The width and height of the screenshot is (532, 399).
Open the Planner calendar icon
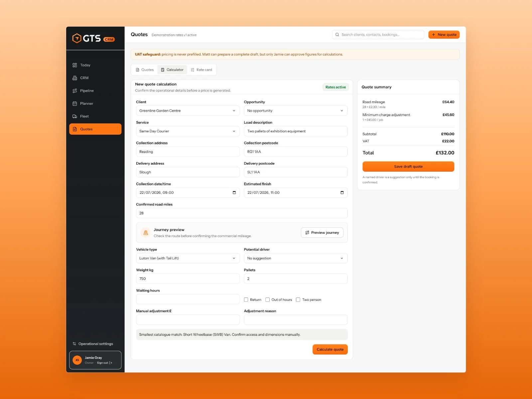coord(75,103)
